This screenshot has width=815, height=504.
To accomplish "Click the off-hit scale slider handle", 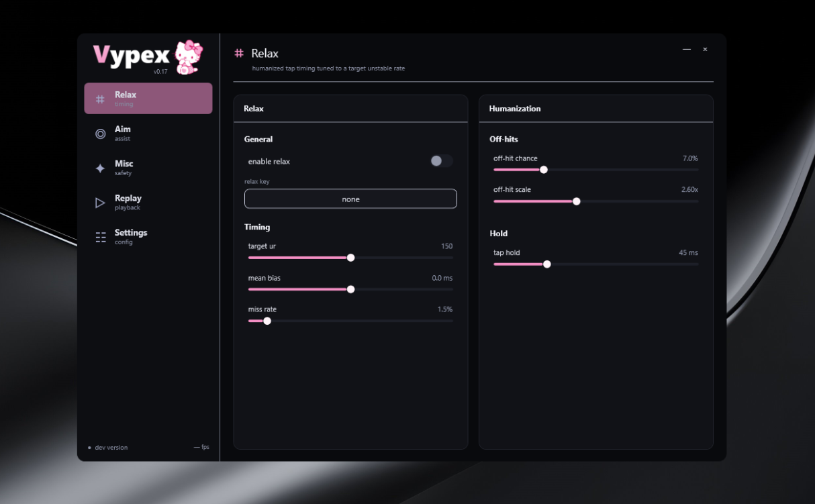I will pyautogui.click(x=577, y=201).
